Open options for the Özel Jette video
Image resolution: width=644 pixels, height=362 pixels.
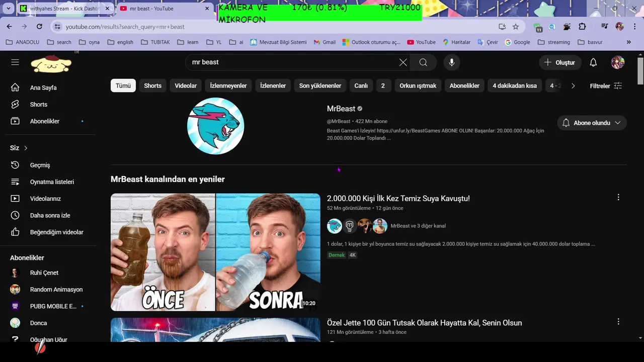[x=618, y=322]
